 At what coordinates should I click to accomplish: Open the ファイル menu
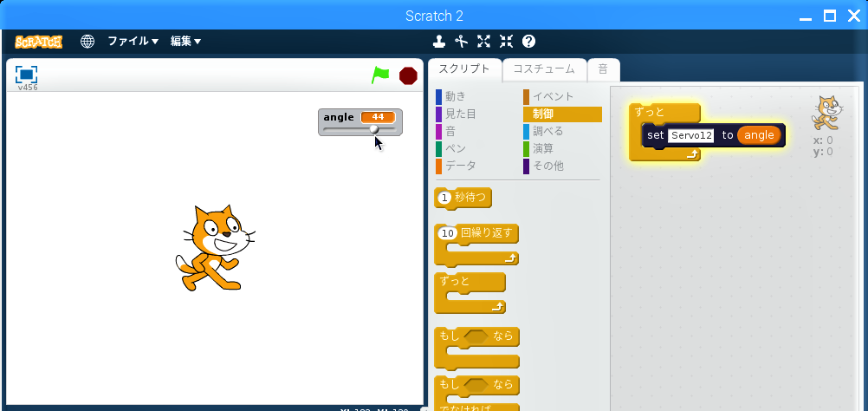coord(133,41)
